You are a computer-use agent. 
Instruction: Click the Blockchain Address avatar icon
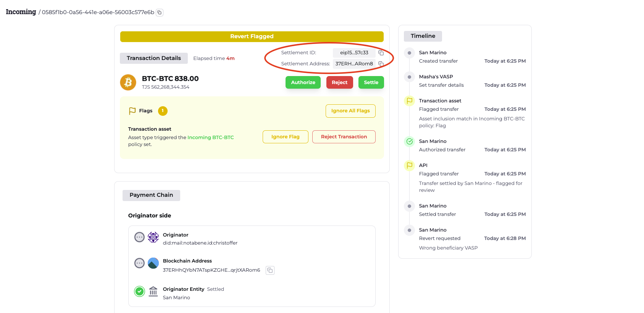coord(153,263)
